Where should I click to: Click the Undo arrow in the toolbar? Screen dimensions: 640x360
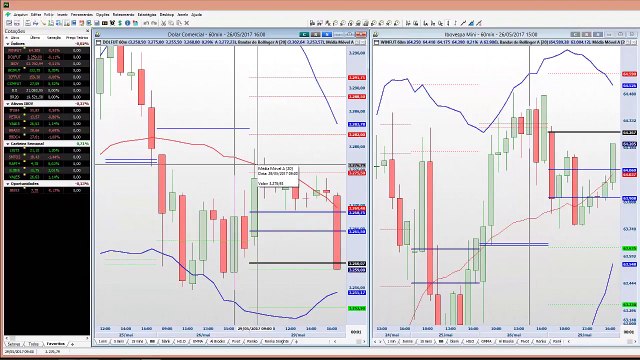coord(146,23)
